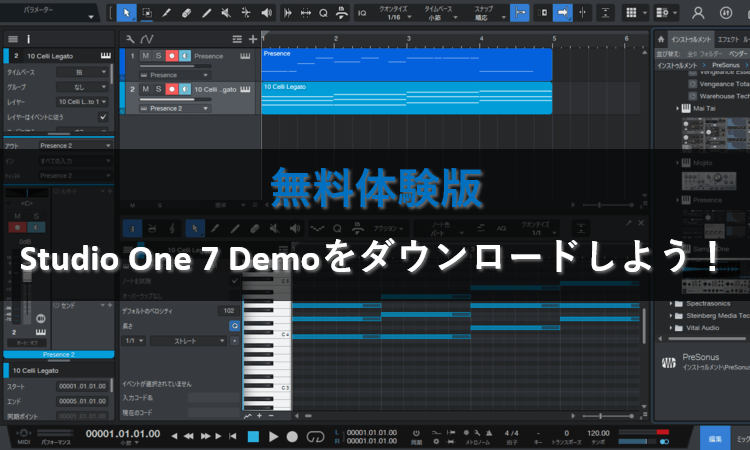Click the Q quantize icon
The width and height of the screenshot is (750, 450).
coord(323,13)
